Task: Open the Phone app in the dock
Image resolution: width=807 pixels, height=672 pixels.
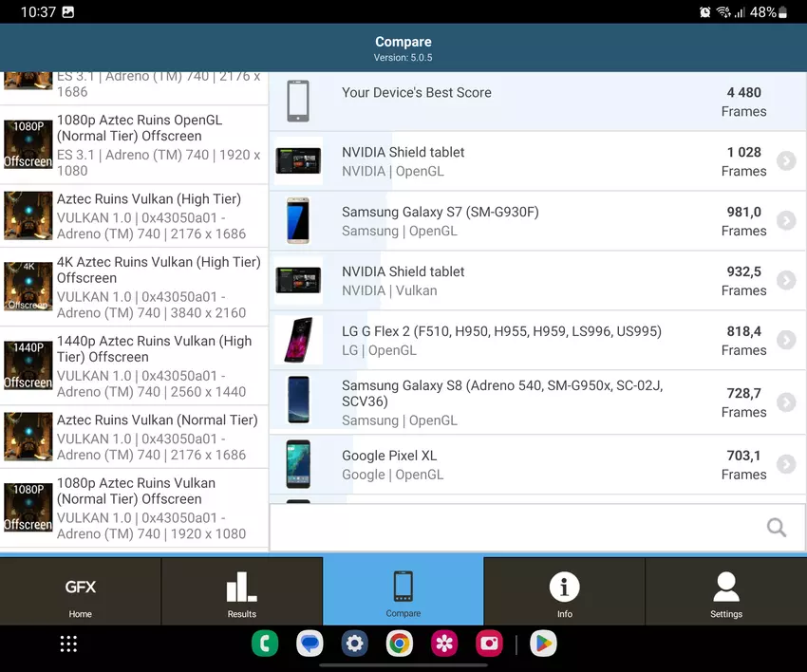Action: click(265, 644)
